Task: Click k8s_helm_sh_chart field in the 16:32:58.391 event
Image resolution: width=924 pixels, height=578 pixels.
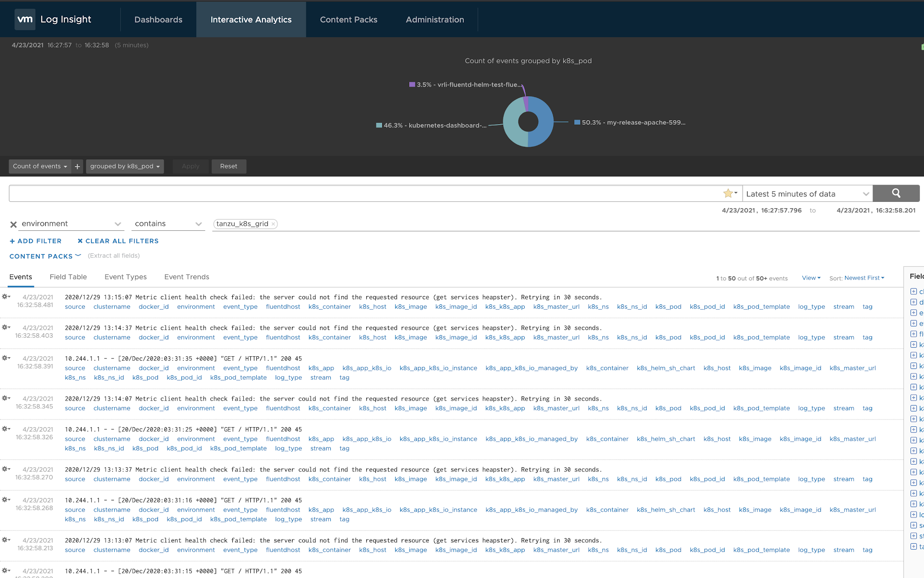Action: (x=666, y=368)
